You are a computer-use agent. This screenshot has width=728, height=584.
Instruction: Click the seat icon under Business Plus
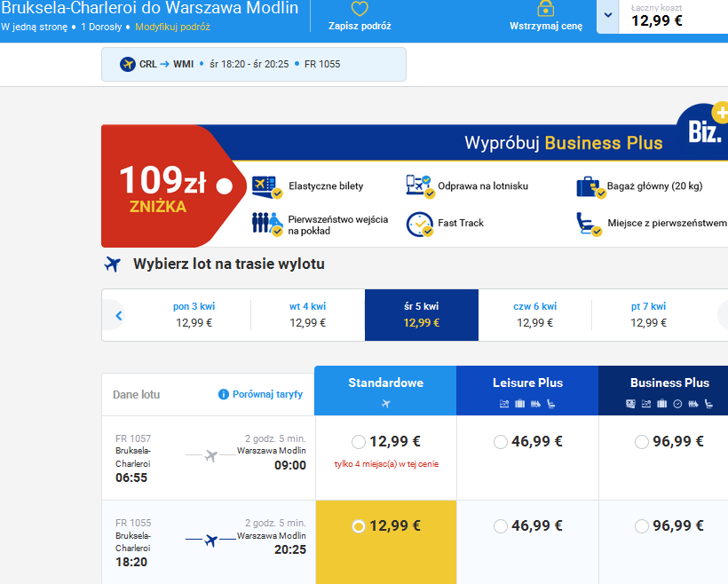(x=708, y=404)
